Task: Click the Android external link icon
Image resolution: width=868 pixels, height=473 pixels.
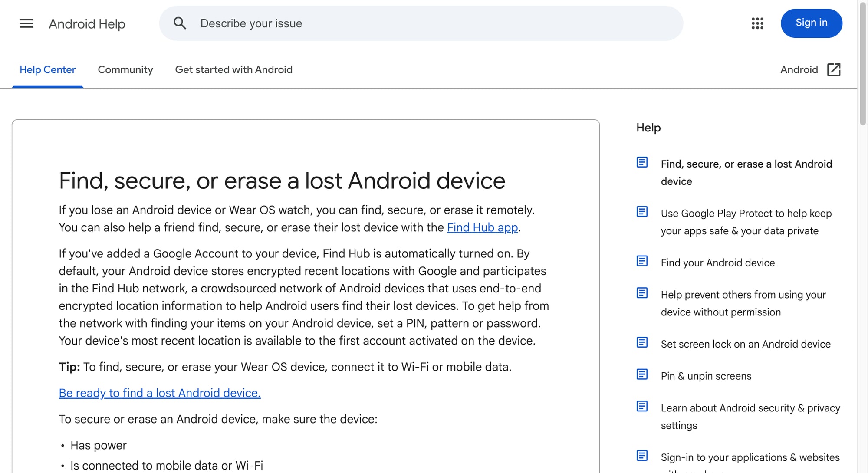Action: (x=834, y=69)
